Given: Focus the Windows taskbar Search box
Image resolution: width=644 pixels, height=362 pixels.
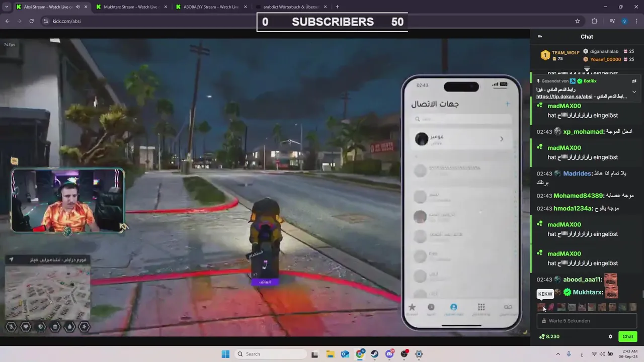Looking at the screenshot, I should point(271,354).
